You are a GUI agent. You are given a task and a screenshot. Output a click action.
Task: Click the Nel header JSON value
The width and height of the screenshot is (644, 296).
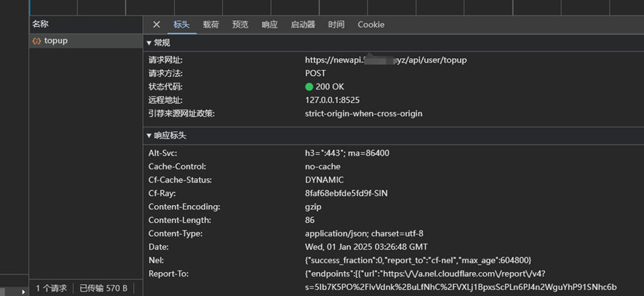pyautogui.click(x=418, y=260)
